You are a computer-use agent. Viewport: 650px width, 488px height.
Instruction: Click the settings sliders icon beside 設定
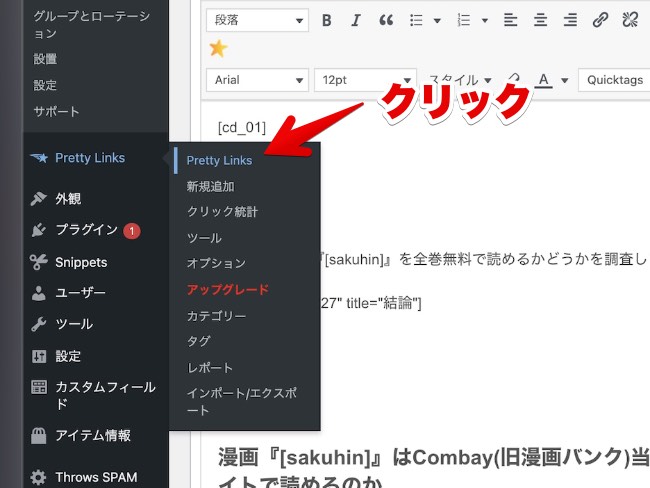tap(39, 356)
